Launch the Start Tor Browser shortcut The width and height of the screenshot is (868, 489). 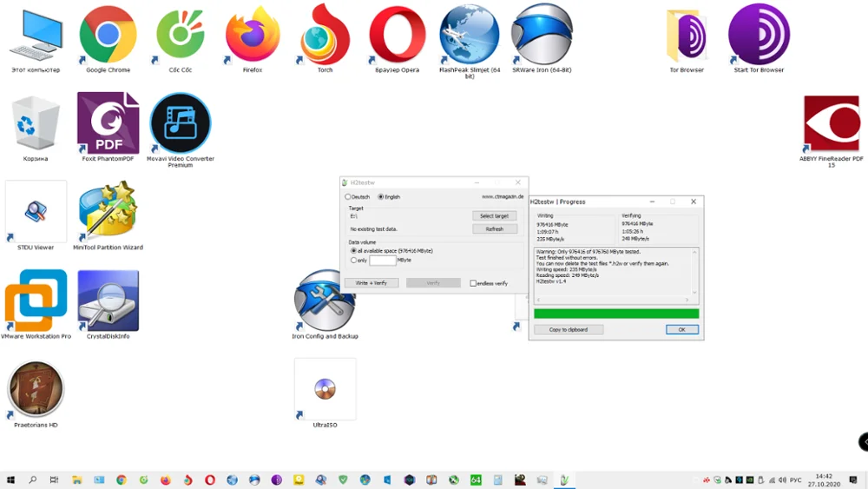pyautogui.click(x=759, y=37)
